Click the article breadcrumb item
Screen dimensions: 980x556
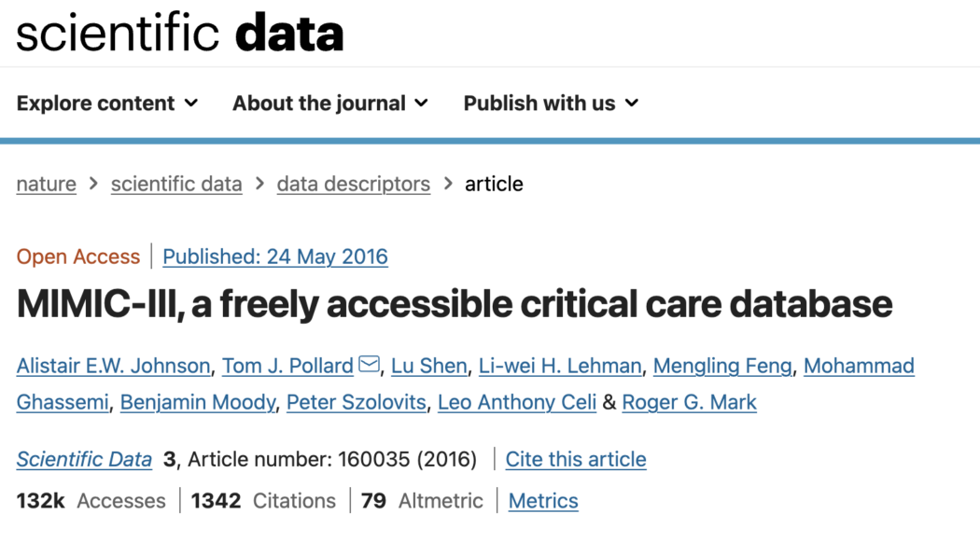[494, 184]
